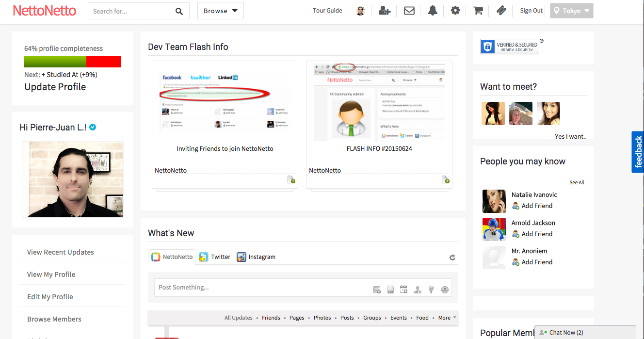Open the Browse dropdown
Image resolution: width=644 pixels, height=339 pixels.
[x=221, y=11]
